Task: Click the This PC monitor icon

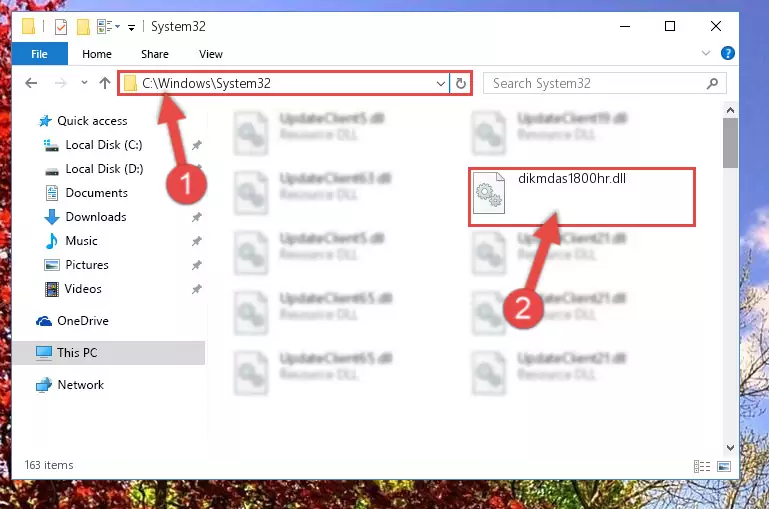Action: tap(44, 353)
